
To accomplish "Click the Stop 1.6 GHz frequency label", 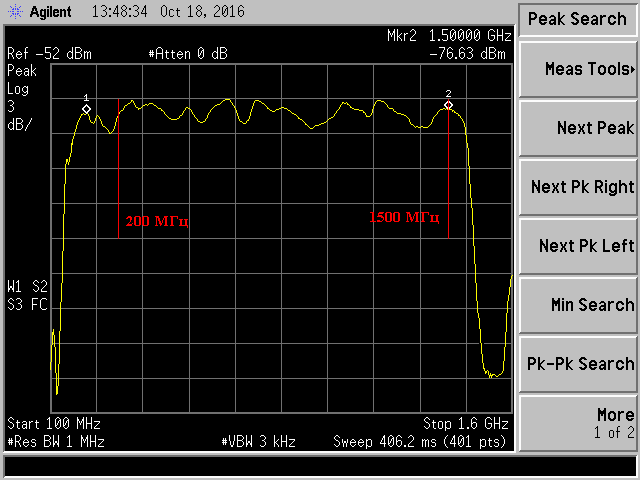I will coord(466,423).
